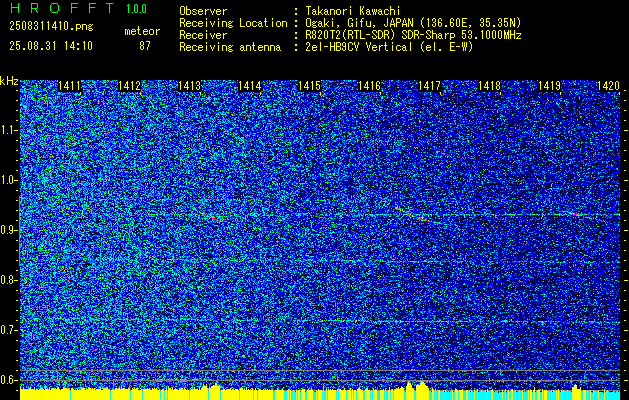Click the 1413 time axis label
The width and height of the screenshot is (629, 400).
189,86
